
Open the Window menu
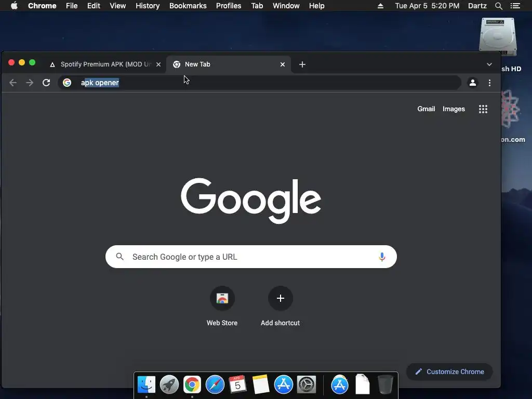(x=286, y=6)
